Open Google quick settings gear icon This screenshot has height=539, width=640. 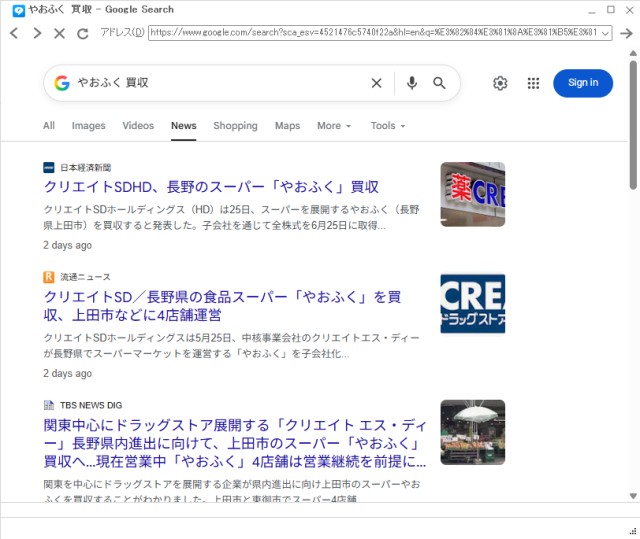pyautogui.click(x=500, y=83)
